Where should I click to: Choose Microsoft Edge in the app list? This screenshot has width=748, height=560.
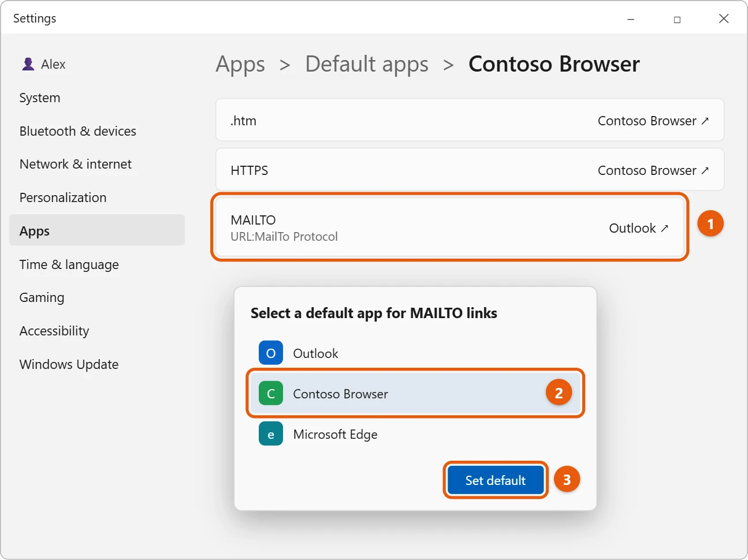coord(415,434)
